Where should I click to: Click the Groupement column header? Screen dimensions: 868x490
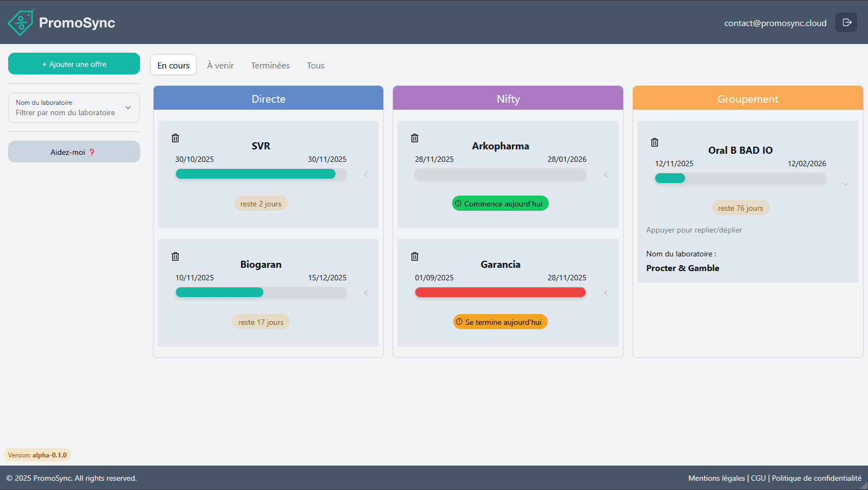tap(748, 98)
